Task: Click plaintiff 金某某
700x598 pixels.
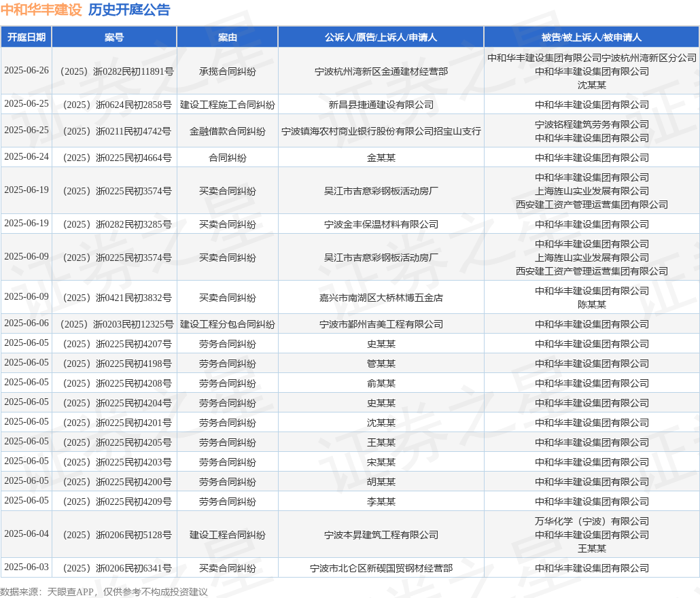Action: (x=381, y=158)
